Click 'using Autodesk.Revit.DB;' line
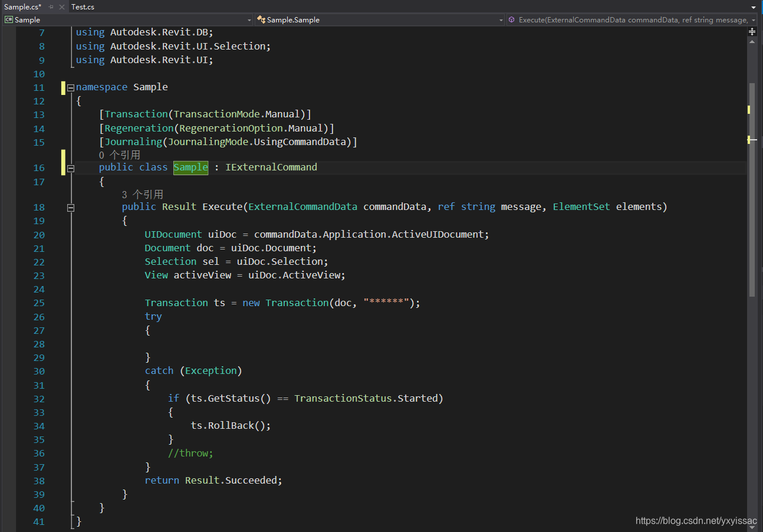 (x=144, y=32)
